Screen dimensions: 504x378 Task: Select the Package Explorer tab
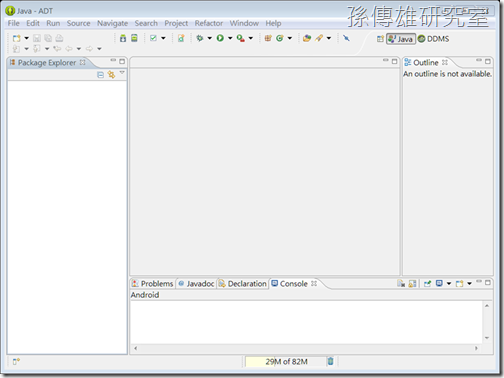click(x=47, y=63)
